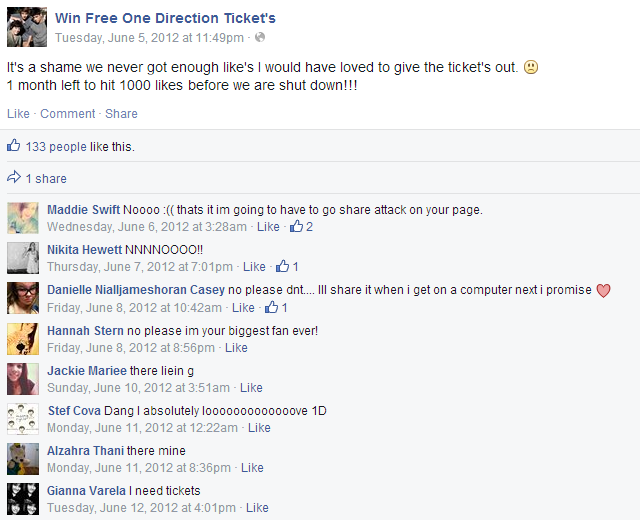Image resolution: width=640 pixels, height=520 pixels.
Task: Open Gianna Varela's avatar thumbnail
Action: pos(23,499)
